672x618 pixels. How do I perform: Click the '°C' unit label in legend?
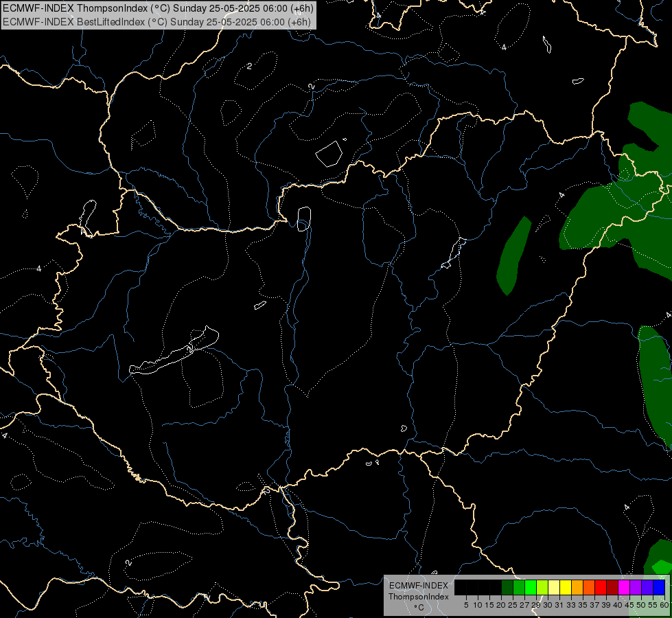coord(419,608)
